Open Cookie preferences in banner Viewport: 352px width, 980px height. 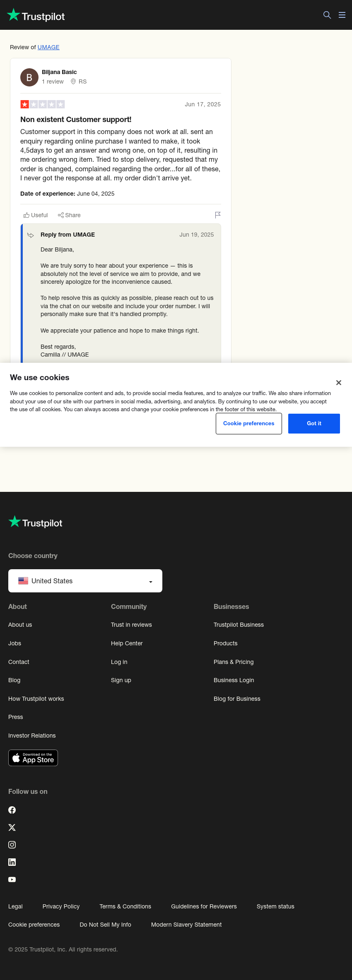click(x=249, y=424)
